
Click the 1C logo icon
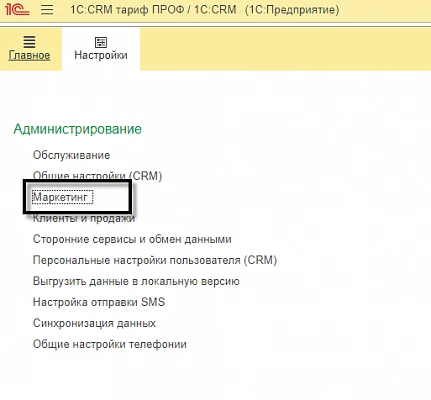coord(17,9)
